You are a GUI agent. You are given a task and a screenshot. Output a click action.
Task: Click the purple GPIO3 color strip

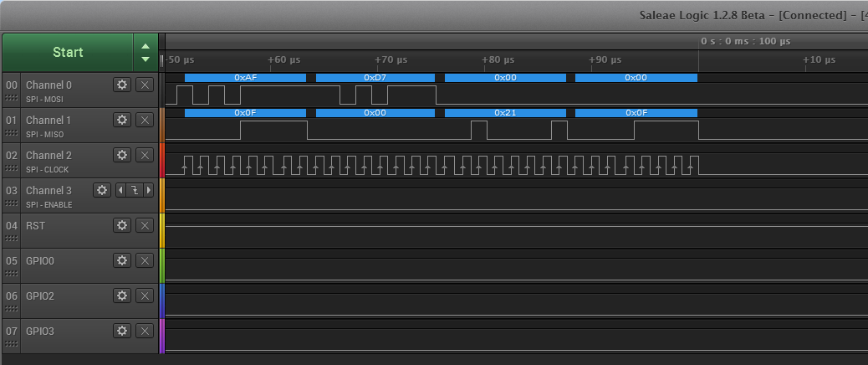[x=162, y=336]
